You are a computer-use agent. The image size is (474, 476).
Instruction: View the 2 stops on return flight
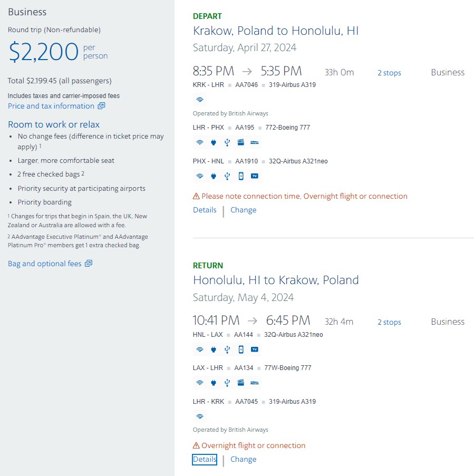pyautogui.click(x=389, y=322)
